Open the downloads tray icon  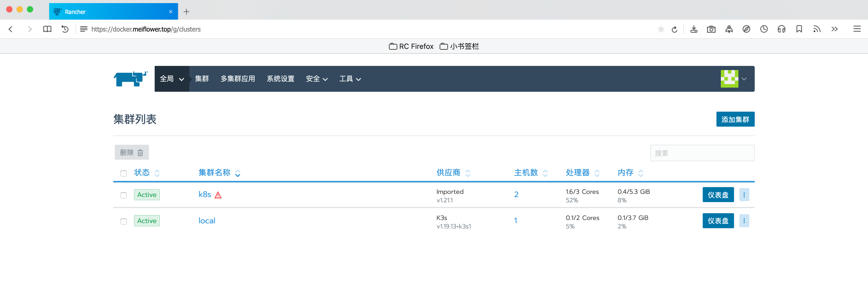[x=694, y=29]
